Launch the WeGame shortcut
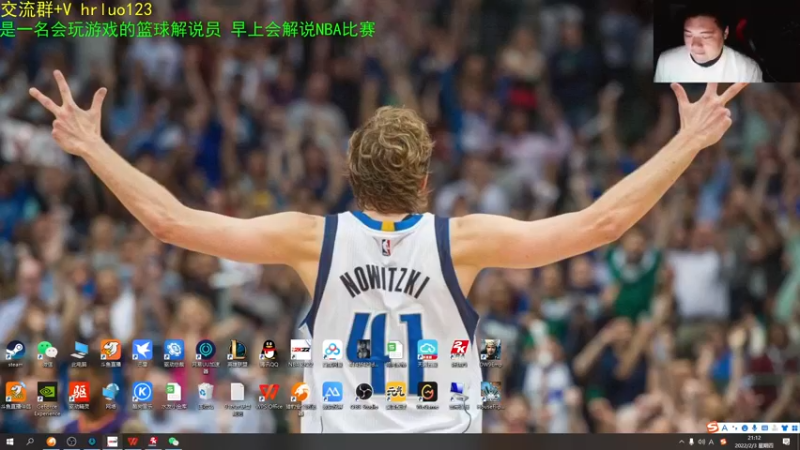The height and width of the screenshot is (450, 800). (x=427, y=396)
